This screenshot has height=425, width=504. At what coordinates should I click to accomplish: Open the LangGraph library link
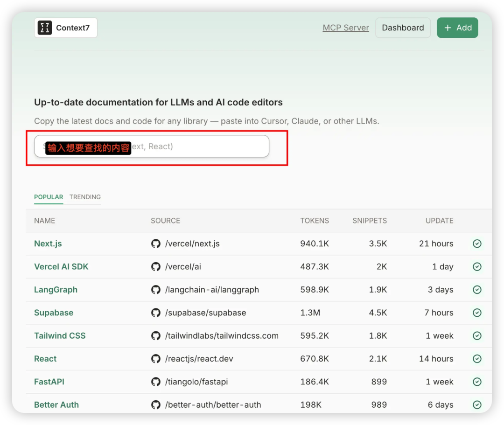click(56, 290)
